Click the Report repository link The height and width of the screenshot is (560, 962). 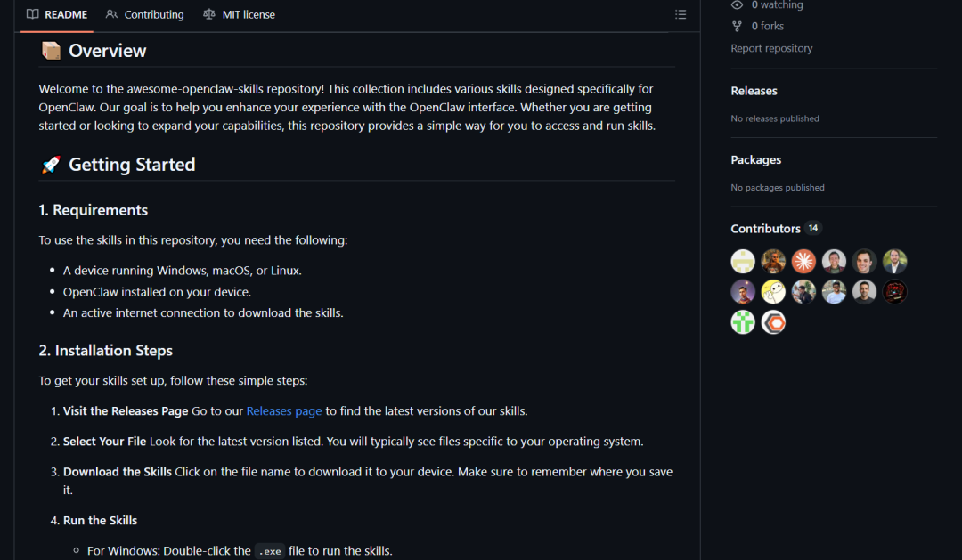pos(771,48)
